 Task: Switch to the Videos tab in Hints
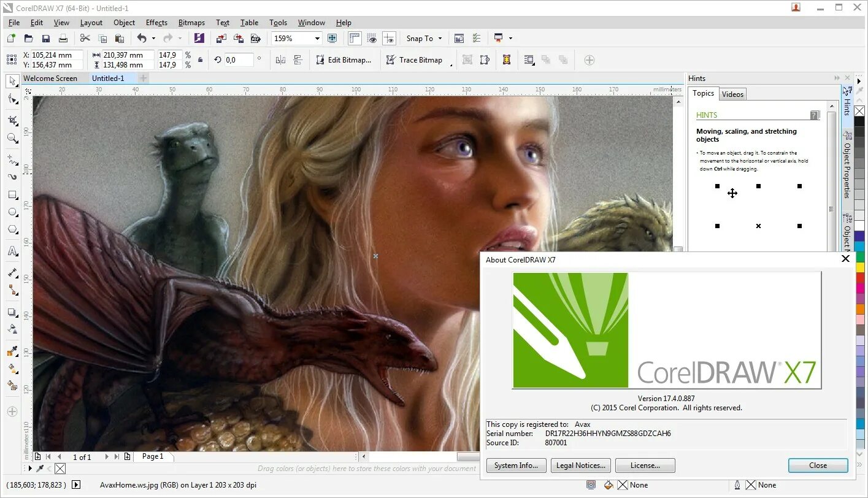tap(732, 94)
